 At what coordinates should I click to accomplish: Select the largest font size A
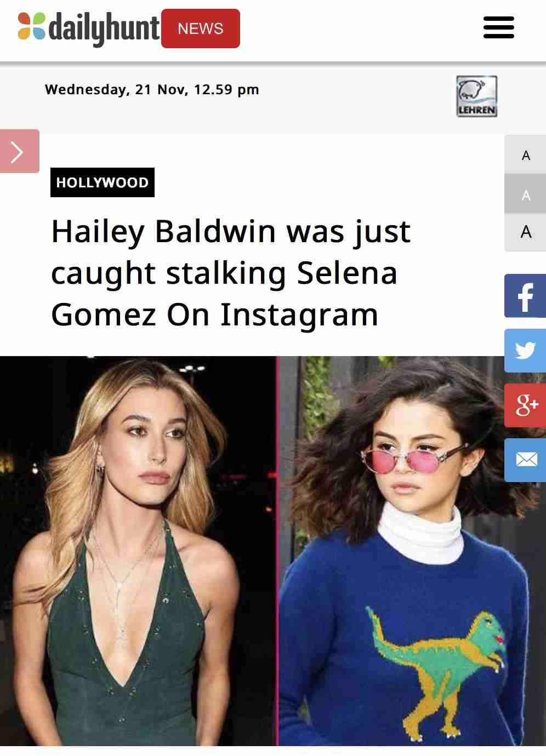[525, 233]
